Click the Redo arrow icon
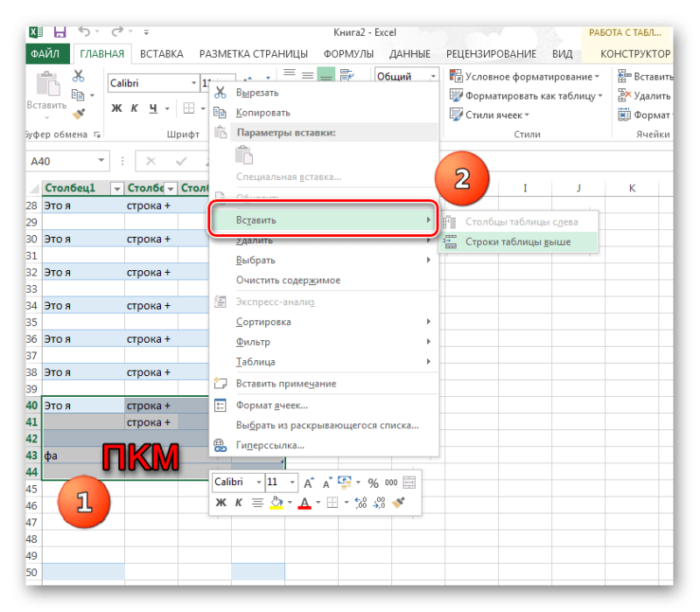 (x=117, y=31)
